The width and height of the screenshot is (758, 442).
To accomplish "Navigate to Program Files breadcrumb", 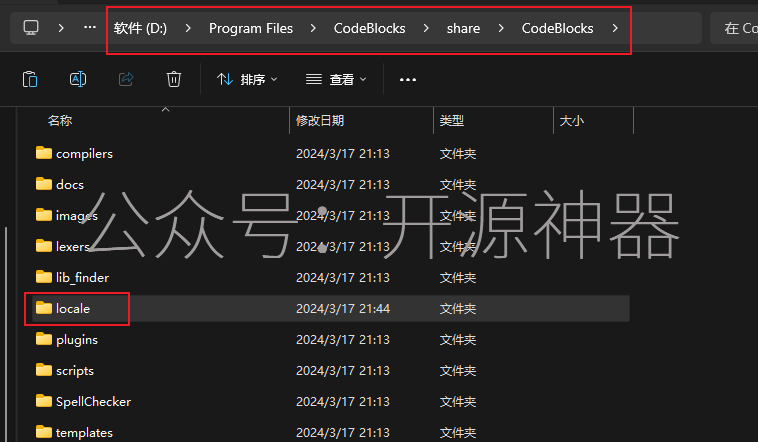I will (251, 29).
